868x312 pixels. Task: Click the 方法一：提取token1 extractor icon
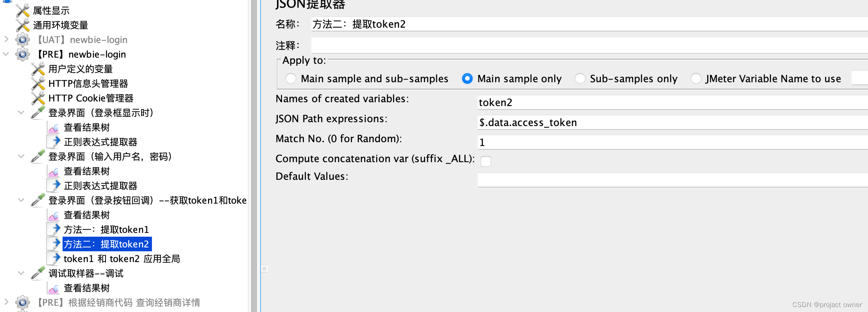tap(54, 229)
